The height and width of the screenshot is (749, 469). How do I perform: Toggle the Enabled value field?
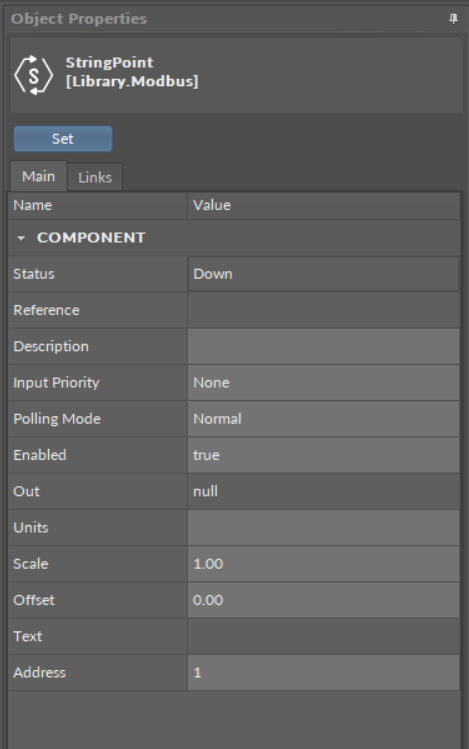tap(323, 455)
